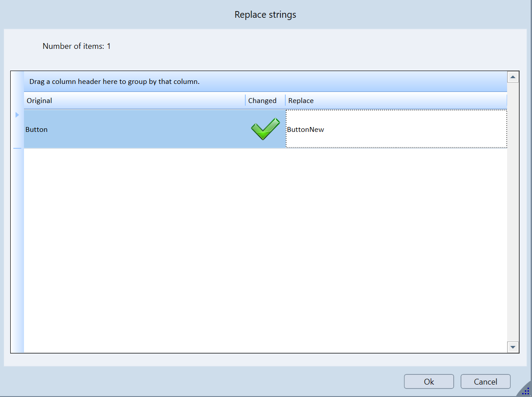Click the Number of items label
This screenshot has height=397, width=532.
(x=76, y=46)
